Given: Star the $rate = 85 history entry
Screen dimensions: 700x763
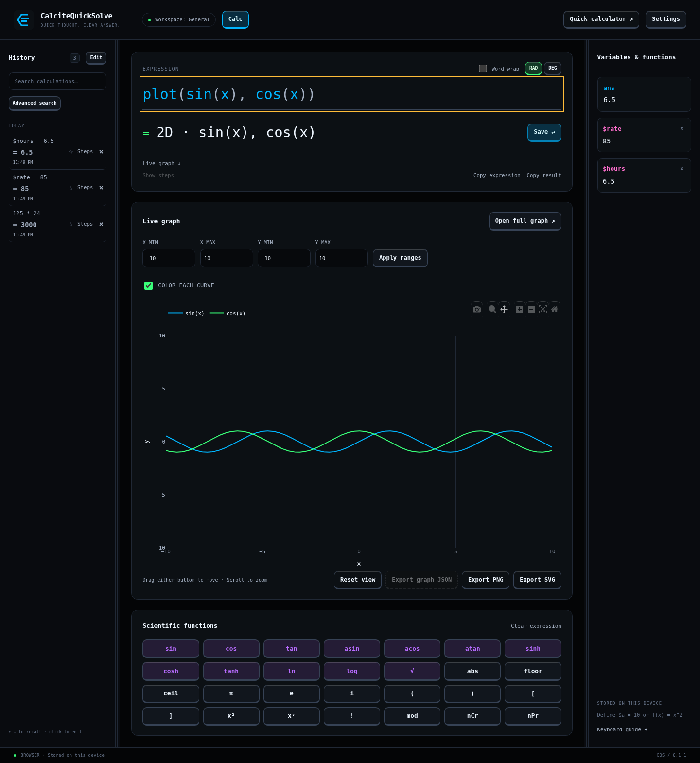Looking at the screenshot, I should [x=71, y=188].
